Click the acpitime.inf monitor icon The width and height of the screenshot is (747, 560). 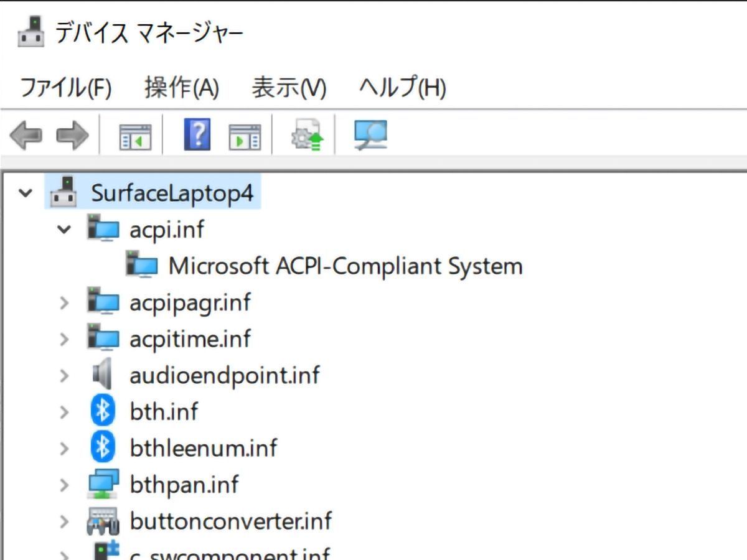103,338
